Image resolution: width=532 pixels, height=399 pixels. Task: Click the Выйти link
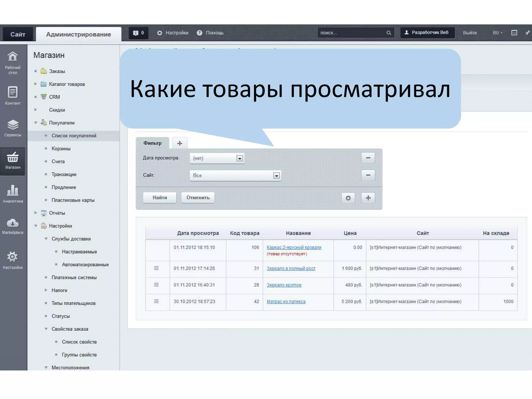pyautogui.click(x=470, y=33)
